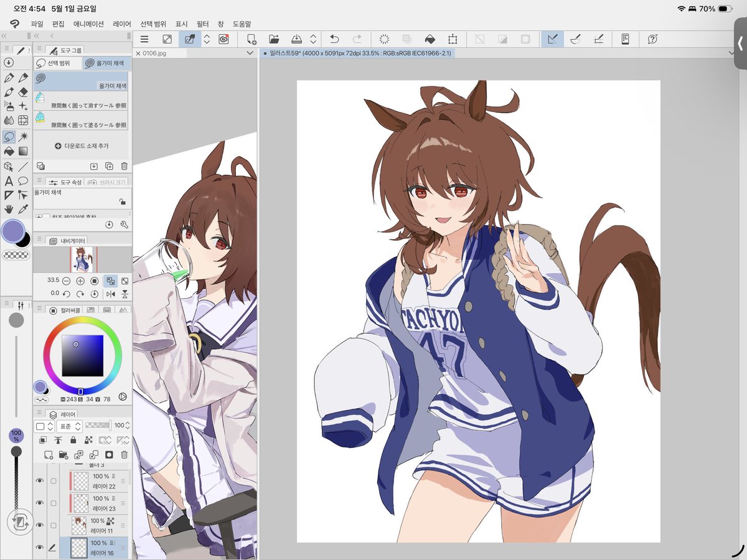Open the 애니메이션 menu

[x=88, y=24]
